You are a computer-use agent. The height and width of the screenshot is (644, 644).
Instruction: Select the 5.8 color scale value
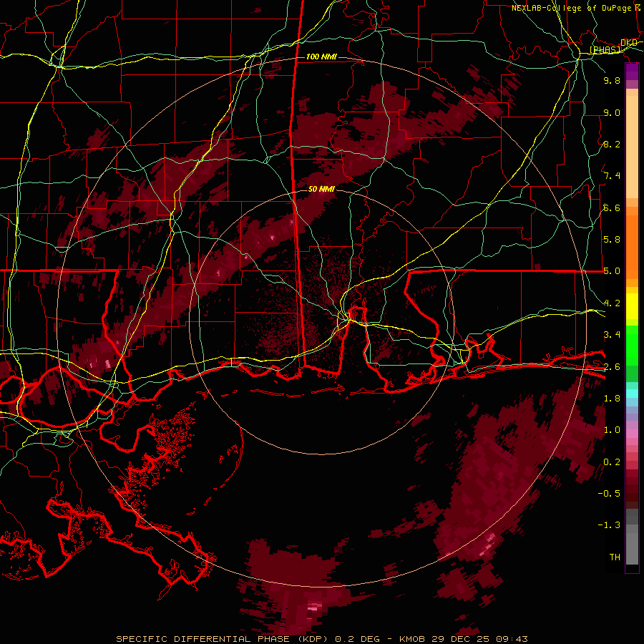point(612,240)
